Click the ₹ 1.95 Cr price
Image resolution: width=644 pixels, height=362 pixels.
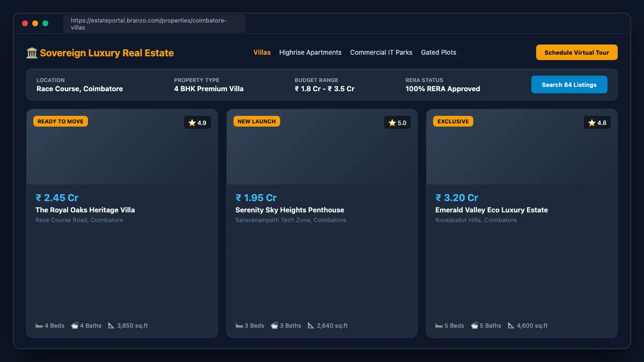coord(256,197)
